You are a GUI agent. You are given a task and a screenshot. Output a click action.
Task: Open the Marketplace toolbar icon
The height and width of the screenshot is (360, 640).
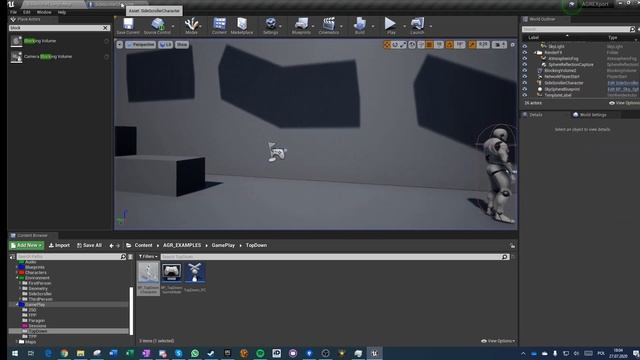(x=242, y=26)
